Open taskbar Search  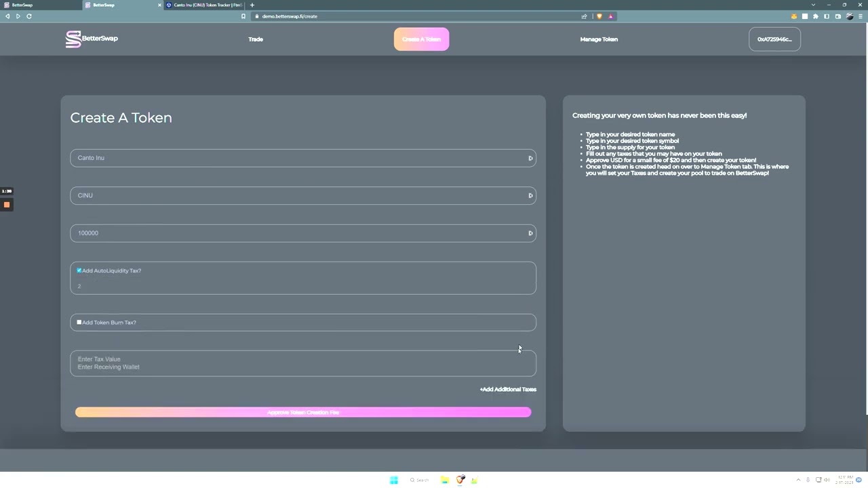click(419, 480)
